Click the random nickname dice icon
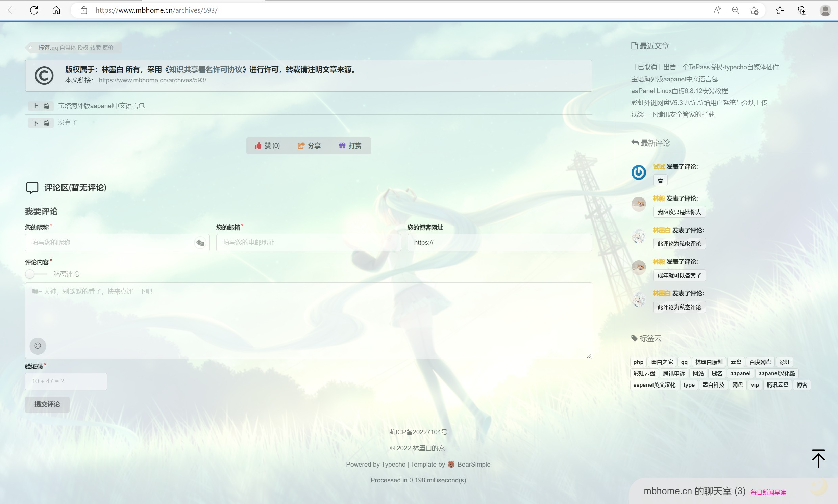838x504 pixels. [200, 243]
